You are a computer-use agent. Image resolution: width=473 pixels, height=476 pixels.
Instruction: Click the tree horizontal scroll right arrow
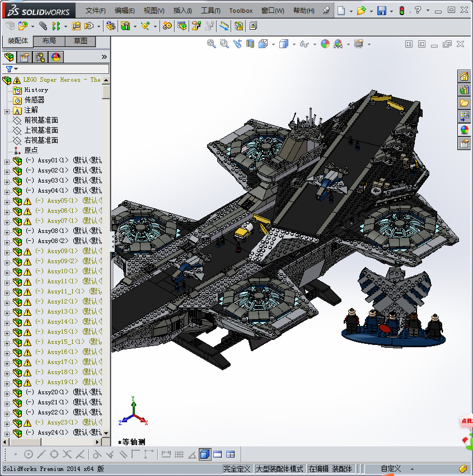[97, 442]
